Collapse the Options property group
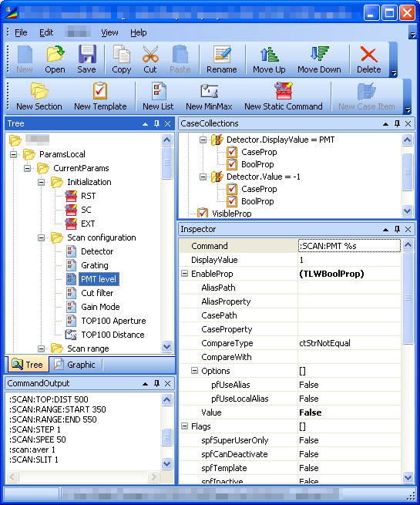 194,371
